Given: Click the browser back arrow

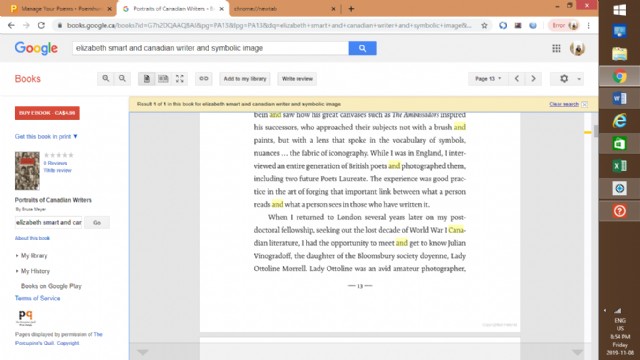Looking at the screenshot, I should pos(11,25).
